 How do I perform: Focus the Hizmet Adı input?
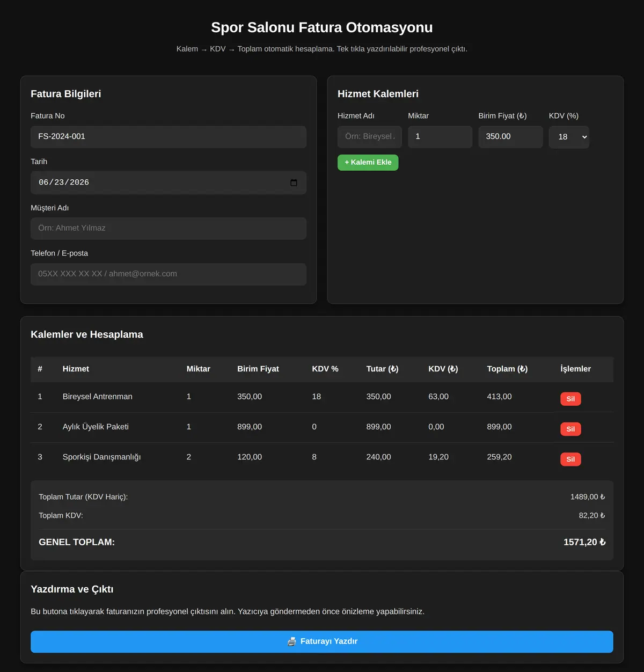click(x=370, y=137)
